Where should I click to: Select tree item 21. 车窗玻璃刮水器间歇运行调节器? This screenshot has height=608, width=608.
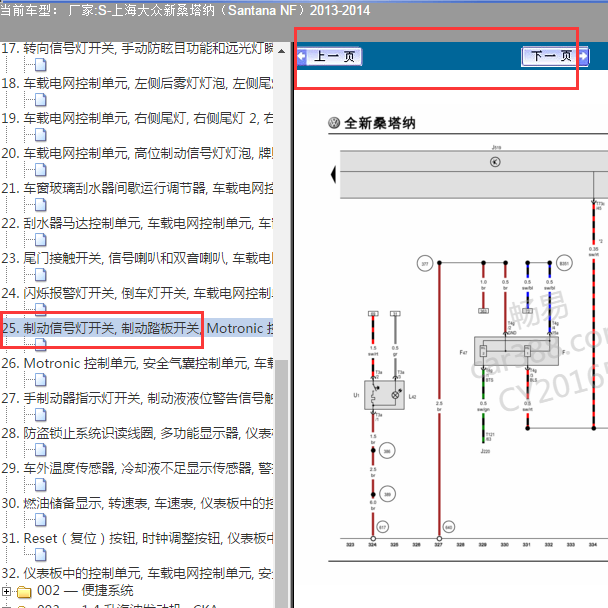coord(137,188)
